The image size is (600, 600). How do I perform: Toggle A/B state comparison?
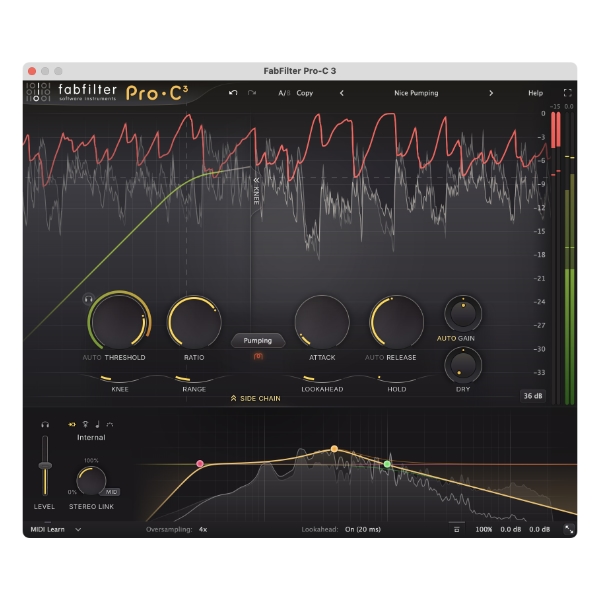[284, 93]
